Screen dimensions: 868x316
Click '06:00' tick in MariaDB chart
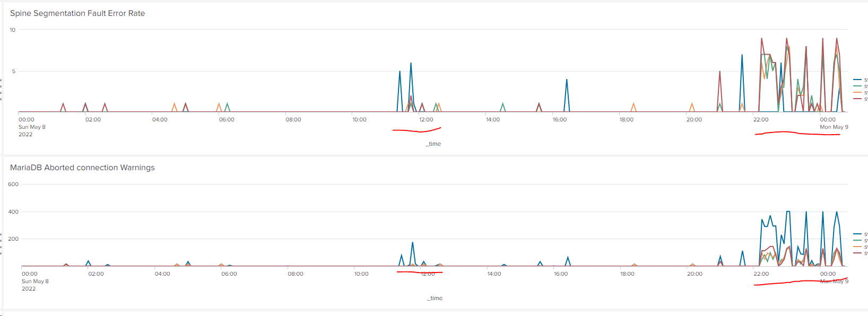click(229, 274)
